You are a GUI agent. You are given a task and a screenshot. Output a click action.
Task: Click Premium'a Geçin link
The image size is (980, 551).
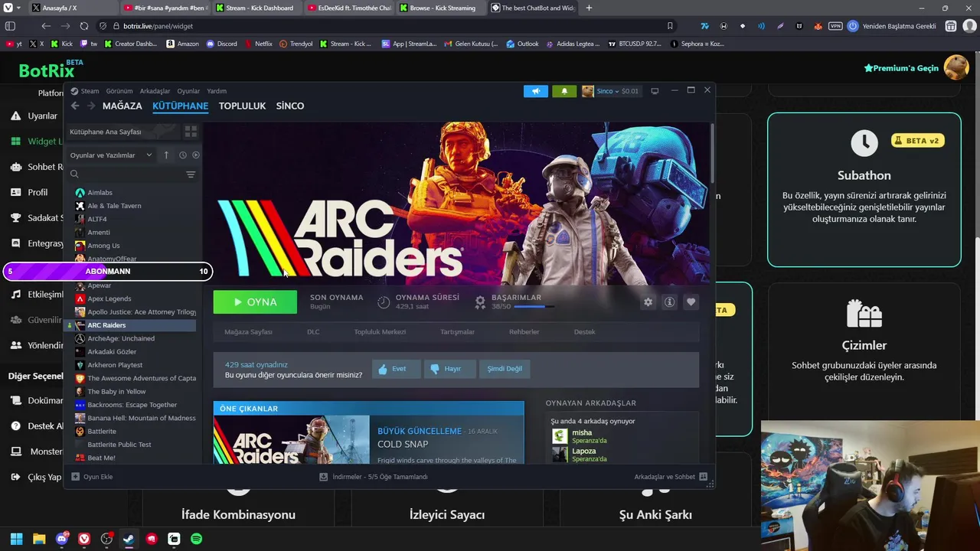(901, 68)
